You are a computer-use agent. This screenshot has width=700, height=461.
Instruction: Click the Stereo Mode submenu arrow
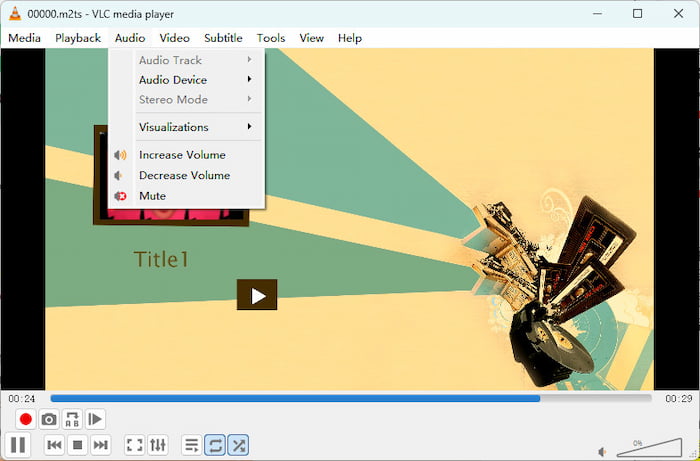tap(250, 99)
